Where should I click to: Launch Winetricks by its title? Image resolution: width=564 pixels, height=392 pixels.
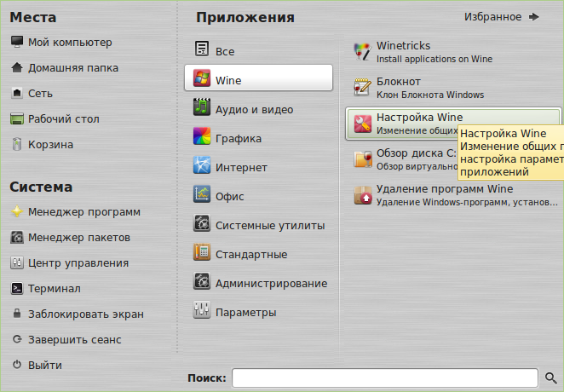coord(403,46)
